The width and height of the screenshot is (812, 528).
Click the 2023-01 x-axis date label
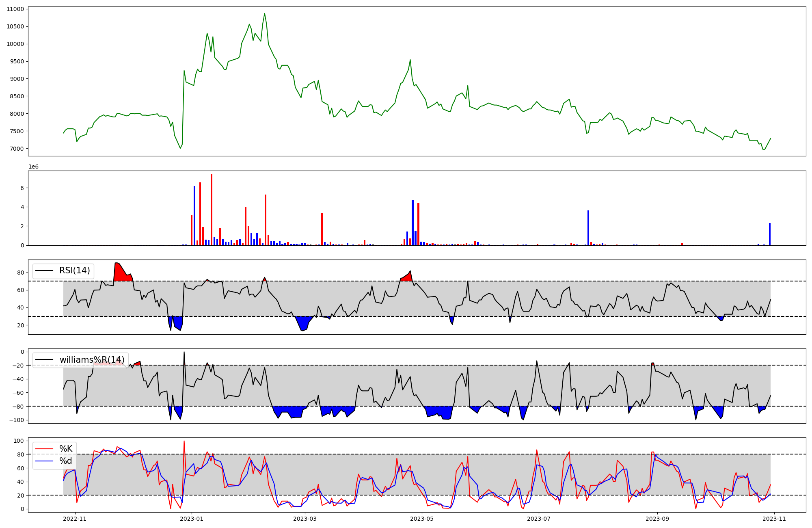point(192,519)
